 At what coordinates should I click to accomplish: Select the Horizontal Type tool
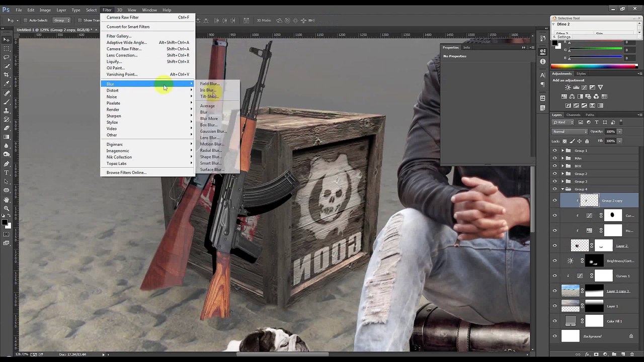click(6, 173)
